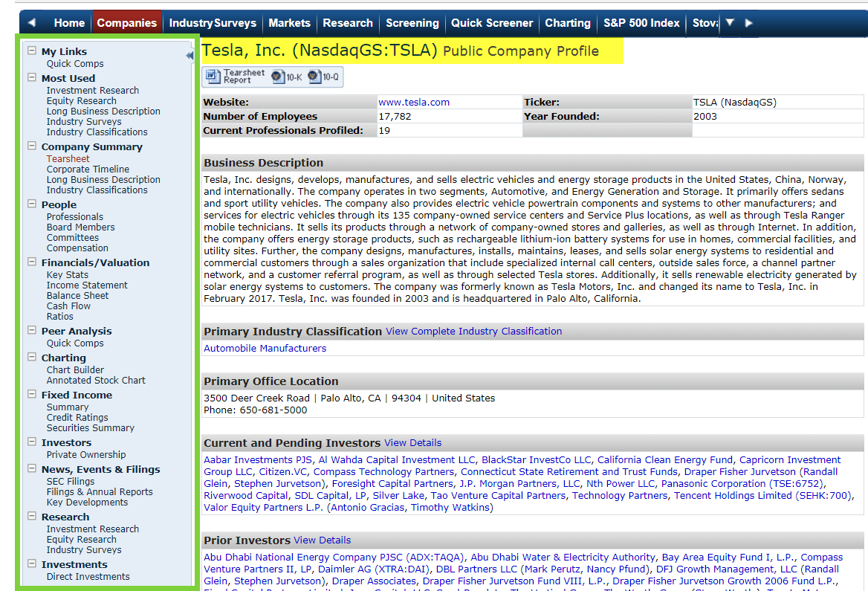This screenshot has width=868, height=591.
Task: Open Key Stats under Financials/Valuation
Action: click(68, 275)
